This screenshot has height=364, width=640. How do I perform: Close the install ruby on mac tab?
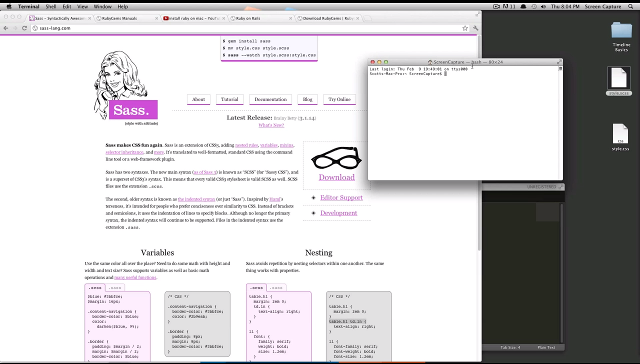pyautogui.click(x=223, y=18)
